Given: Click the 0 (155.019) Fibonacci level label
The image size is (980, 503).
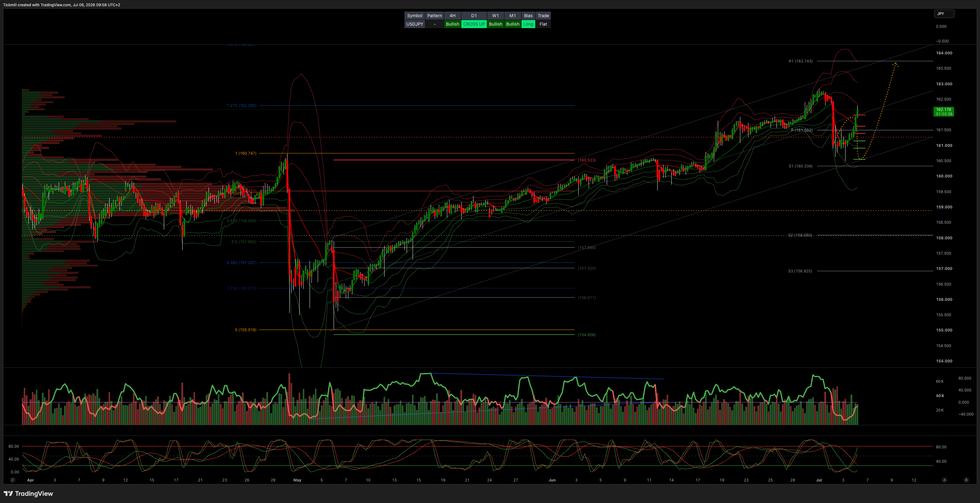Looking at the screenshot, I should click(246, 330).
